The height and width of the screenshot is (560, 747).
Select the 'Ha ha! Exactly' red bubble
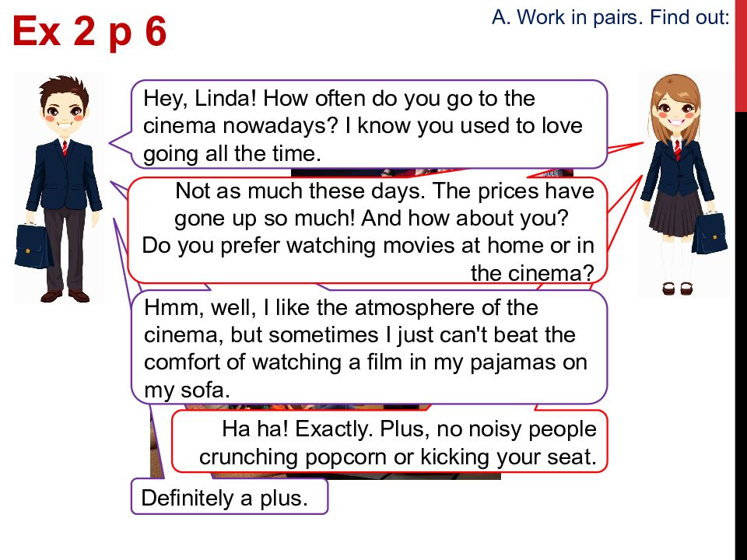389,442
